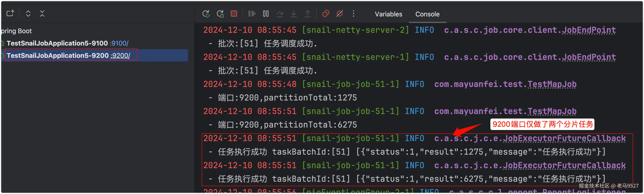The image size is (644, 194).
Task: Switch to the Console tab
Action: [x=427, y=14]
